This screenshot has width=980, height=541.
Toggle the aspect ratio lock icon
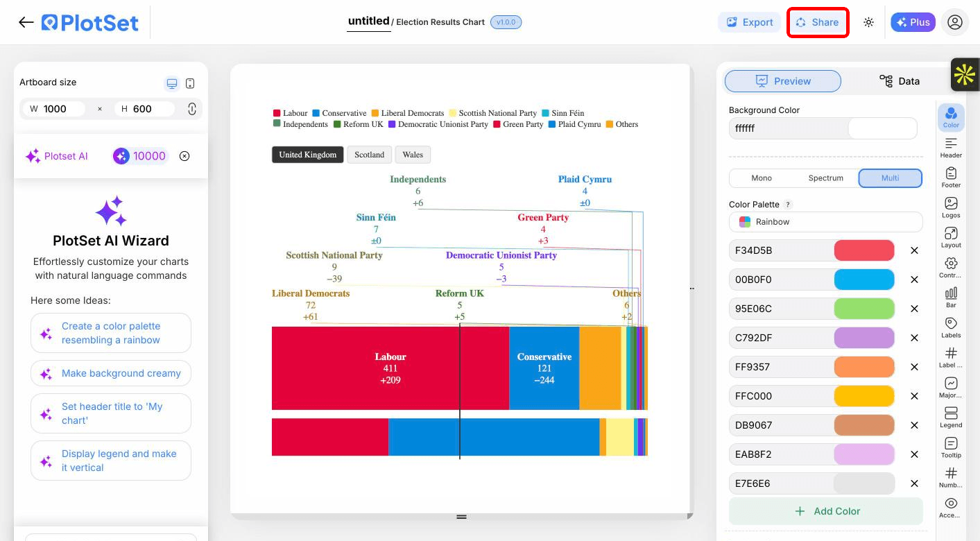pos(192,109)
